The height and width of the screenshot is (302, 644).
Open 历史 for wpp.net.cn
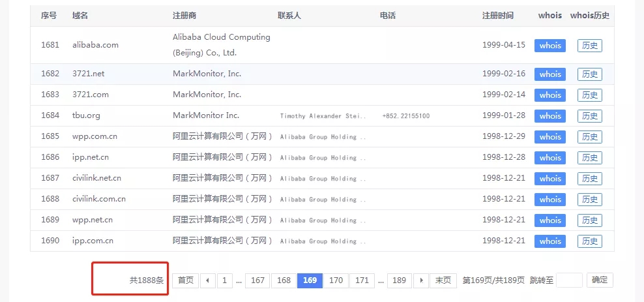point(590,220)
